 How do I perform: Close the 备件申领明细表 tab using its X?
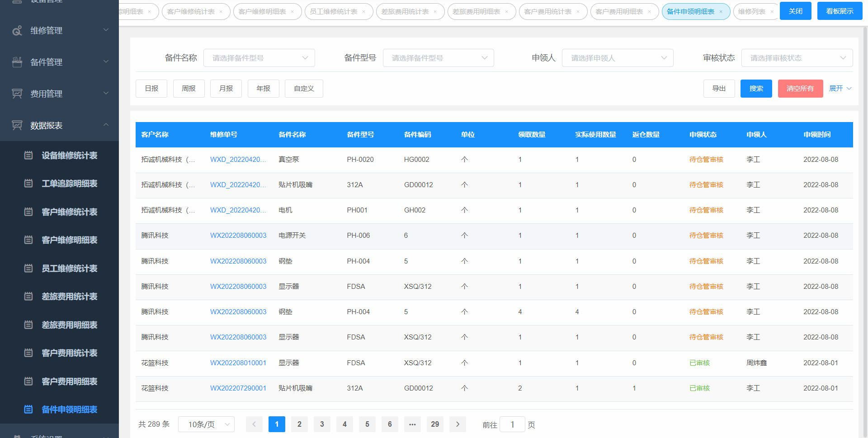(721, 12)
